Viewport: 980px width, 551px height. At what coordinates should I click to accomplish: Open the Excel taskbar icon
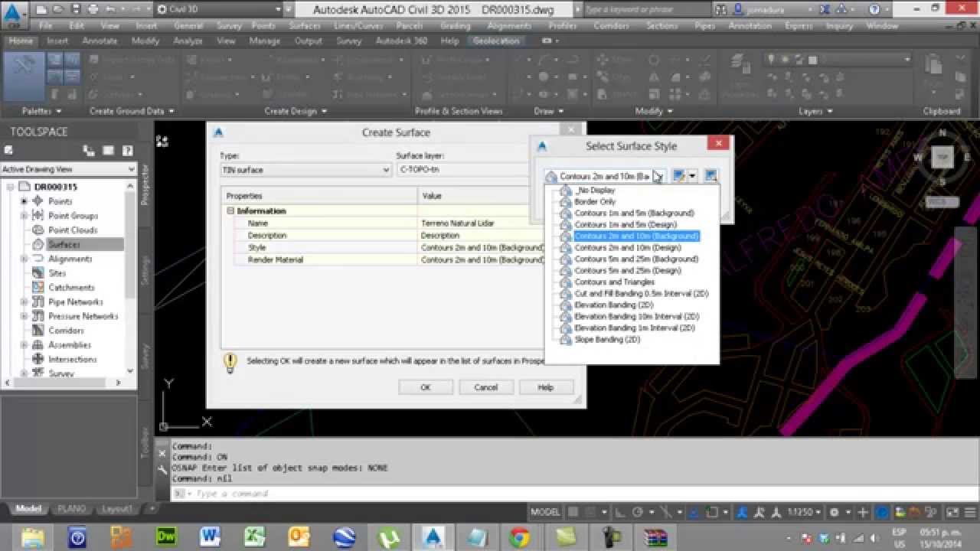[255, 536]
